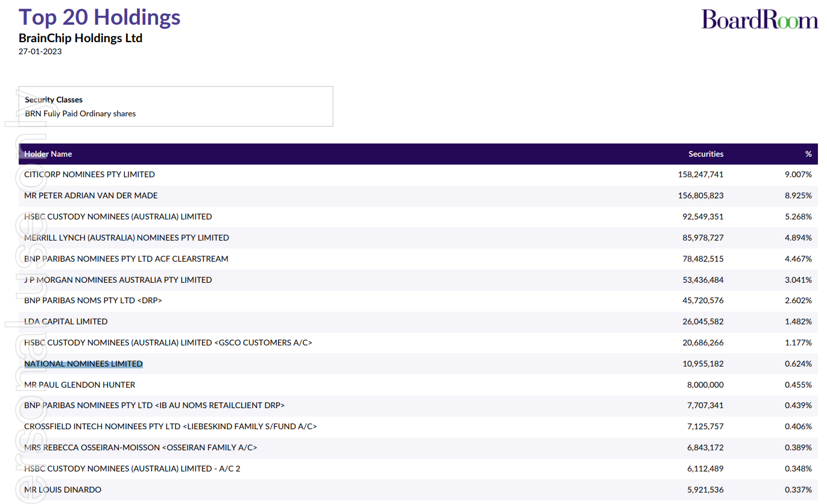Click holder MR PETER ADRIAN VAN DER MADE

coord(90,195)
